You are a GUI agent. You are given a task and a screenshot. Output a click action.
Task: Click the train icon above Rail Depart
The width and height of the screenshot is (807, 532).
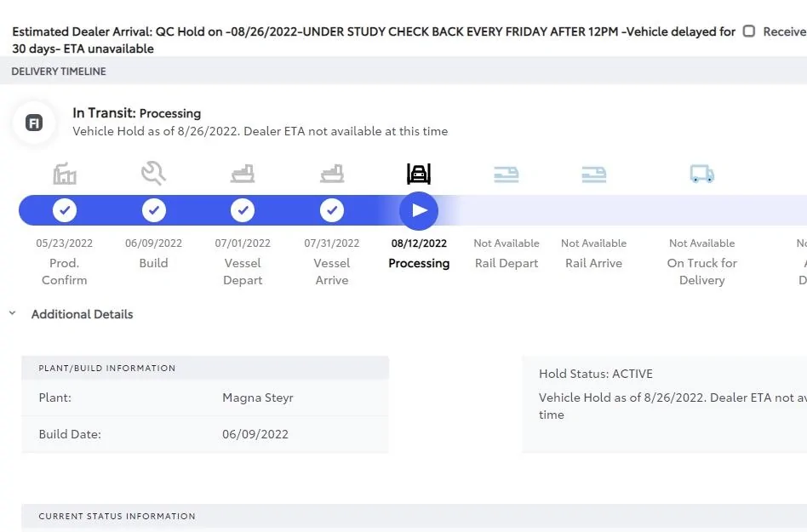507,174
